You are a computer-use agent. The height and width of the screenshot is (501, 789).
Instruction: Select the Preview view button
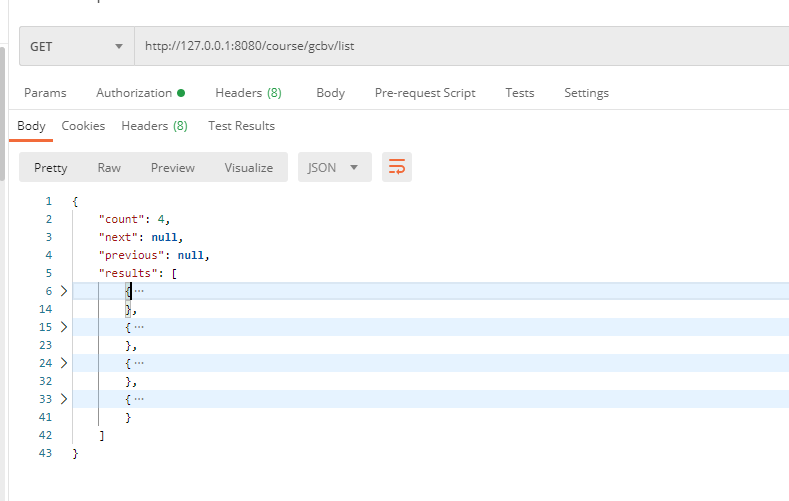pyautogui.click(x=173, y=168)
